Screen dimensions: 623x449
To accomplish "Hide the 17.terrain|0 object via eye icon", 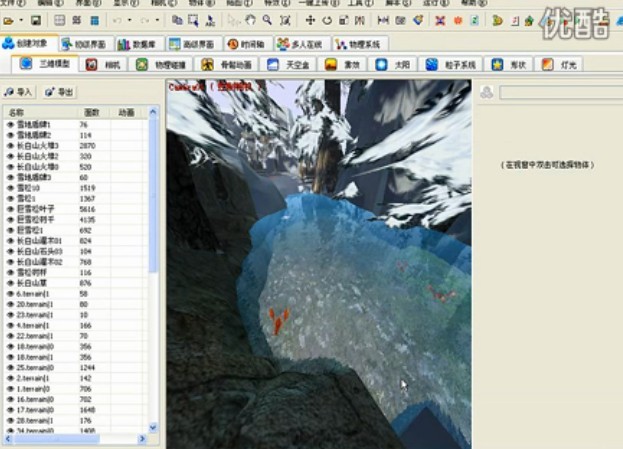I will (x=11, y=410).
